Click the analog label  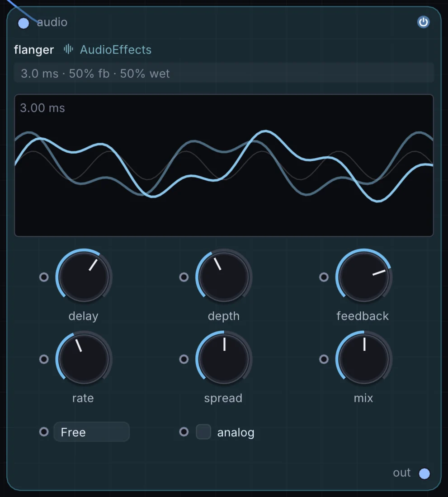coord(236,433)
